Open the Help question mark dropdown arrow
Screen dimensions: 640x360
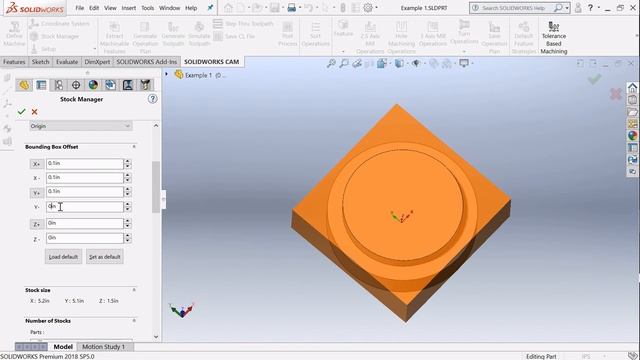[599, 8]
